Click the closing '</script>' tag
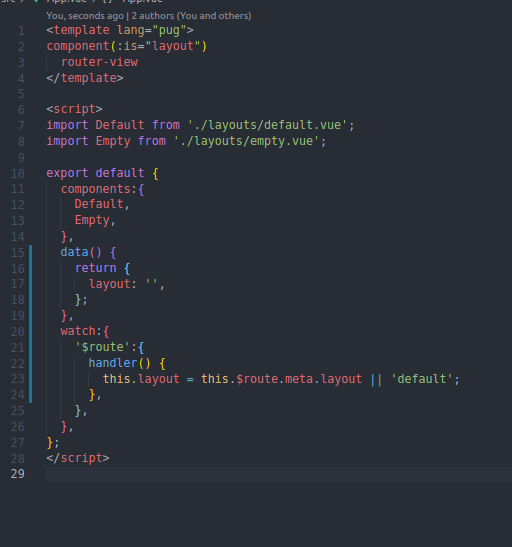512x547 pixels. 78,458
